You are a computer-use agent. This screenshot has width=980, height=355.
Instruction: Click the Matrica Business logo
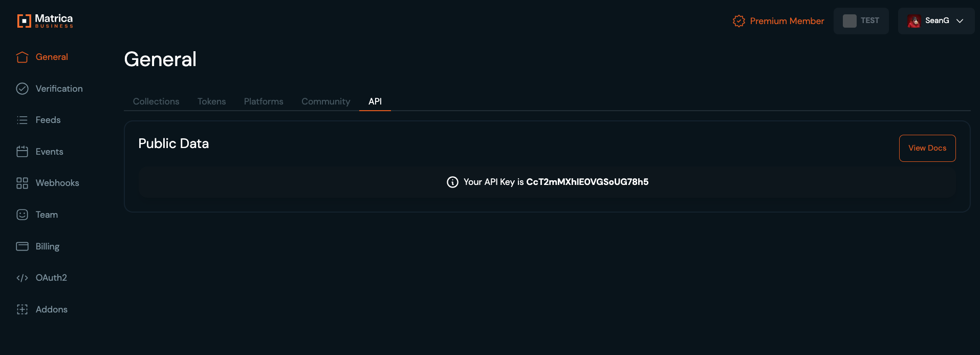click(45, 20)
